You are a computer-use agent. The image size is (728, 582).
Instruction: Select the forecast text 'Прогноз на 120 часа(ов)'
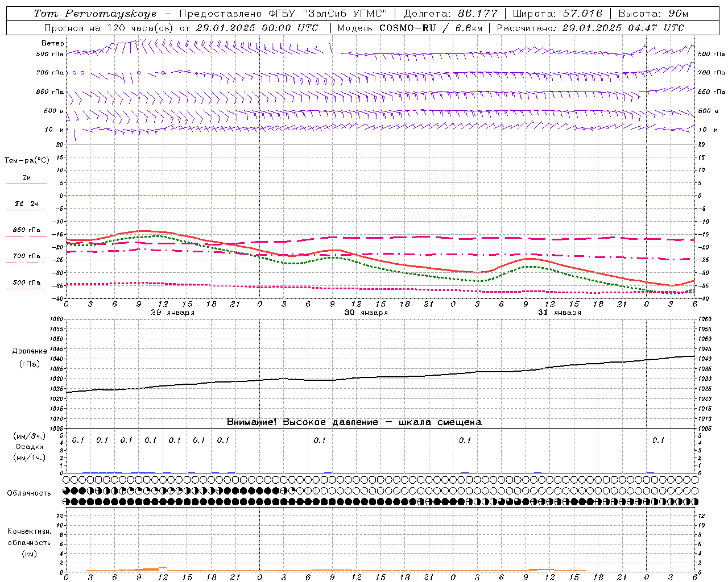pyautogui.click(x=109, y=28)
